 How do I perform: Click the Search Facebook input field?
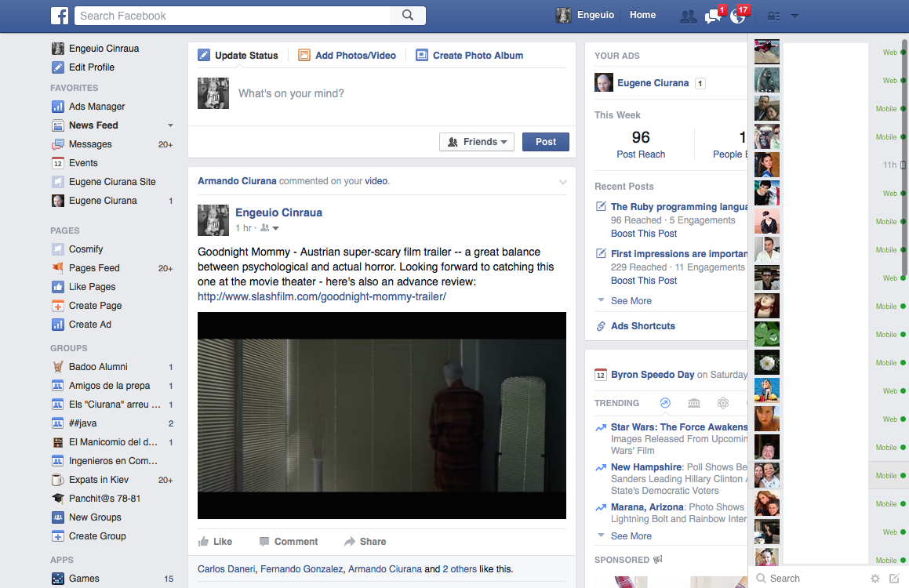pos(232,16)
